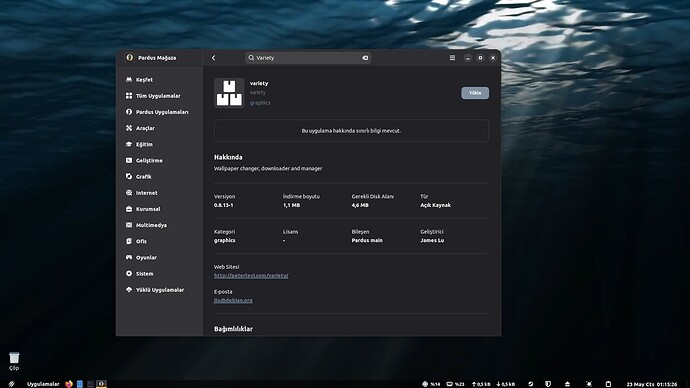This screenshot has height=388, width=690.
Task: Clear the Variety search text
Action: (x=365, y=58)
